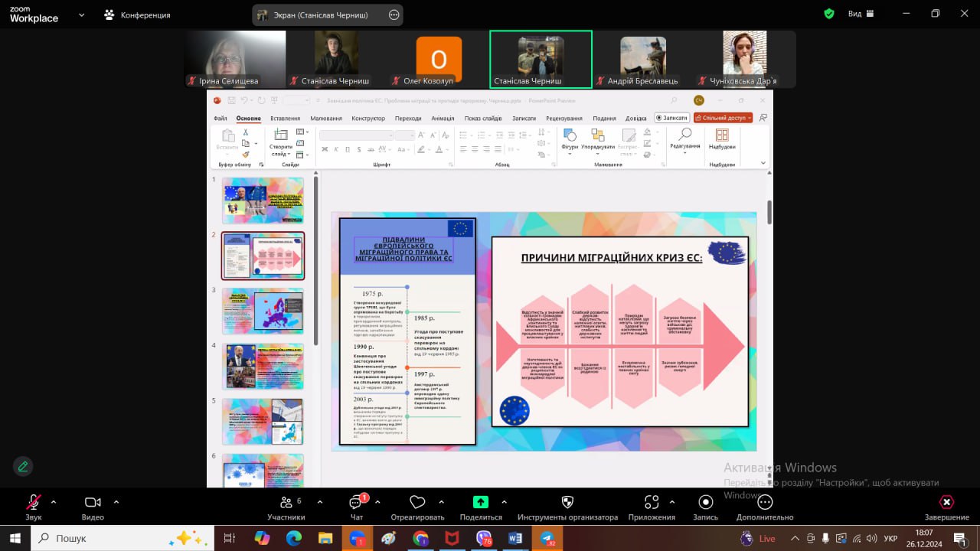This screenshot has width=980, height=551.
Task: Click the Windows taskbar Пошук search box
Action: click(x=122, y=539)
